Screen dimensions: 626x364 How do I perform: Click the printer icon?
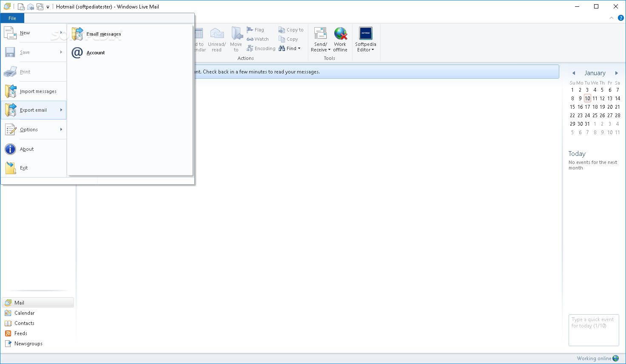10,72
